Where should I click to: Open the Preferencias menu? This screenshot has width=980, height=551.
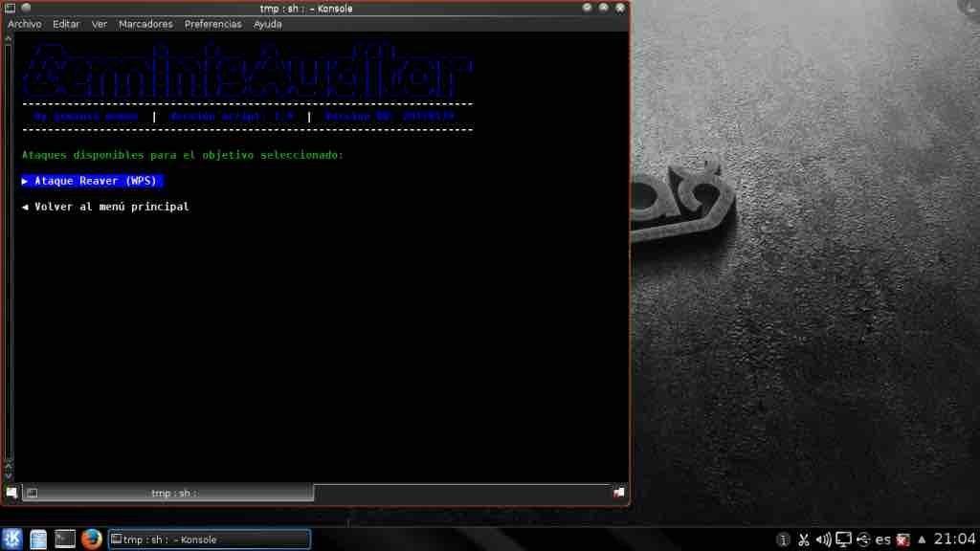click(212, 24)
